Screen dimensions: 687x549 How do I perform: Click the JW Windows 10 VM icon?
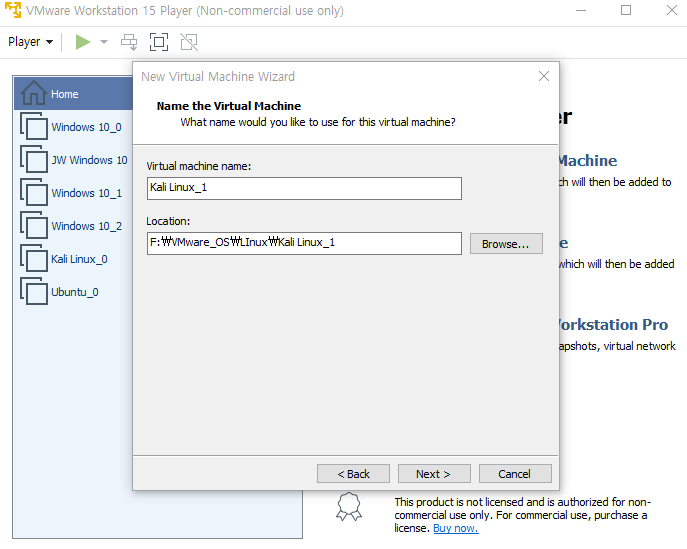(x=34, y=159)
